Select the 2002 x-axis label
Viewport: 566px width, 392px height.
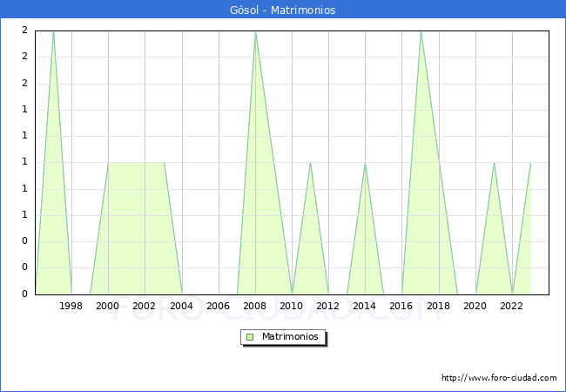pos(144,306)
